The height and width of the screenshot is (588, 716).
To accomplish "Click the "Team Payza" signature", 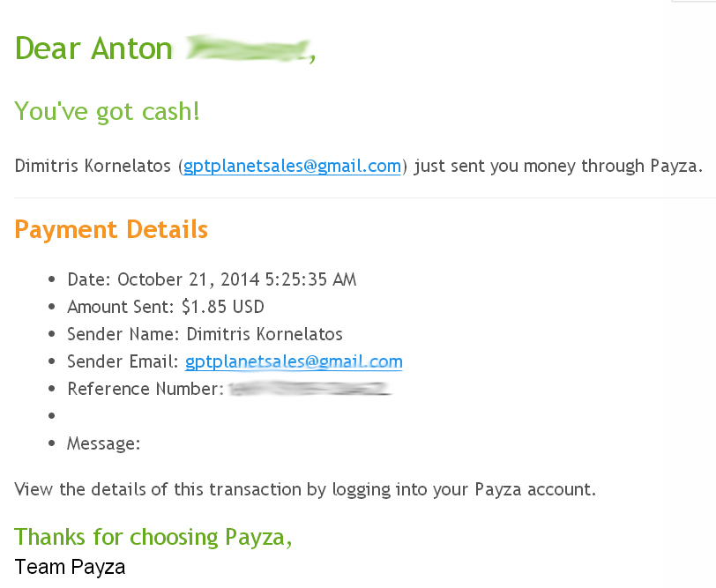I will (x=71, y=566).
